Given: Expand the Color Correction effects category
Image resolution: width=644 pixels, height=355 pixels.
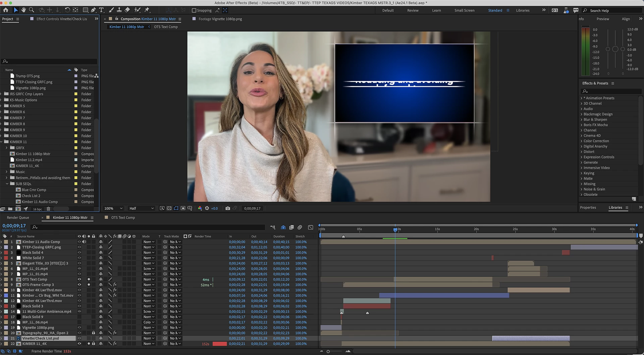Looking at the screenshot, I should (x=582, y=141).
